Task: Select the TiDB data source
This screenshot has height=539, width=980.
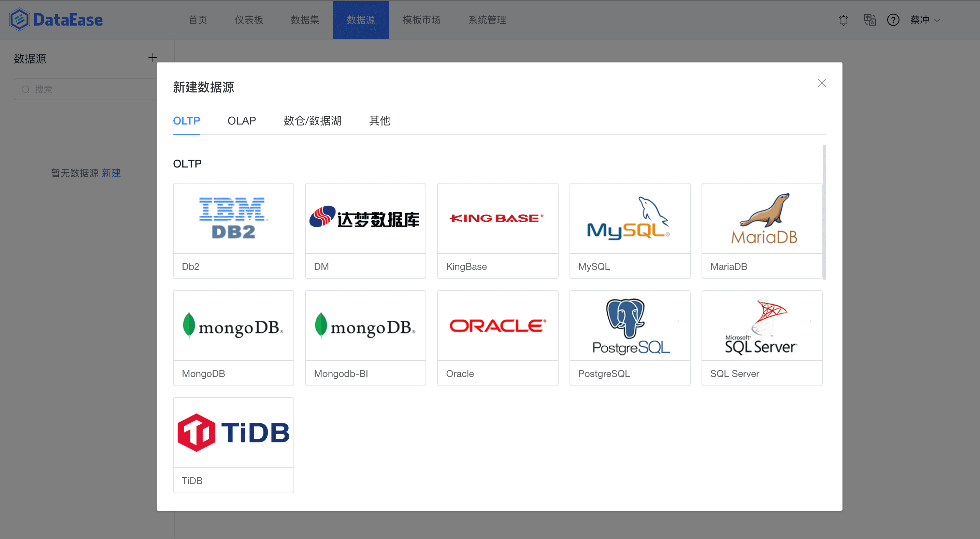Action: [x=233, y=443]
